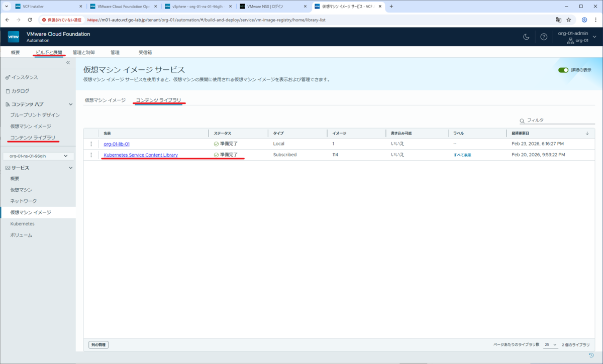Sort by イメージ column header
603x364 pixels.
click(339, 134)
